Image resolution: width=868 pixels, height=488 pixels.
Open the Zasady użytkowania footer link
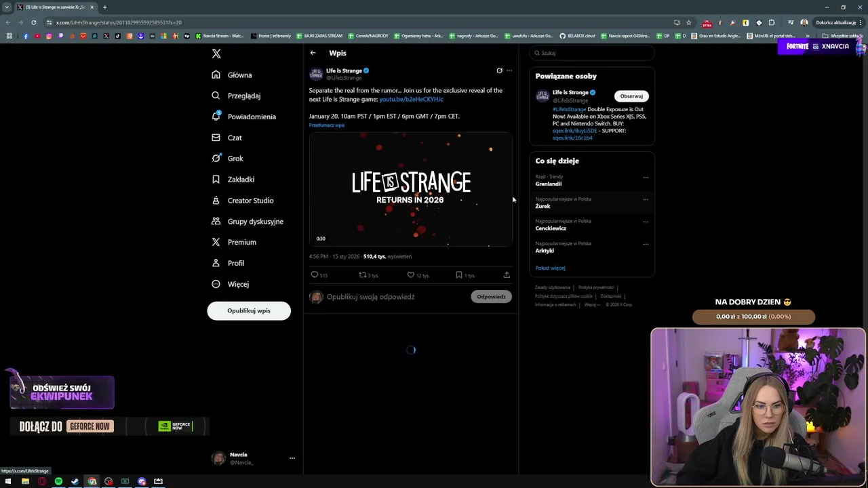(x=553, y=287)
